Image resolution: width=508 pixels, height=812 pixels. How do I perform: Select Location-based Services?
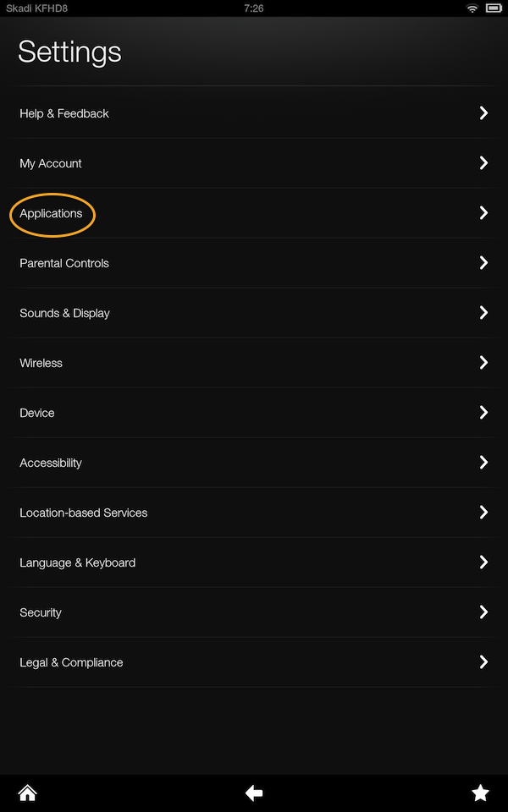tap(254, 513)
